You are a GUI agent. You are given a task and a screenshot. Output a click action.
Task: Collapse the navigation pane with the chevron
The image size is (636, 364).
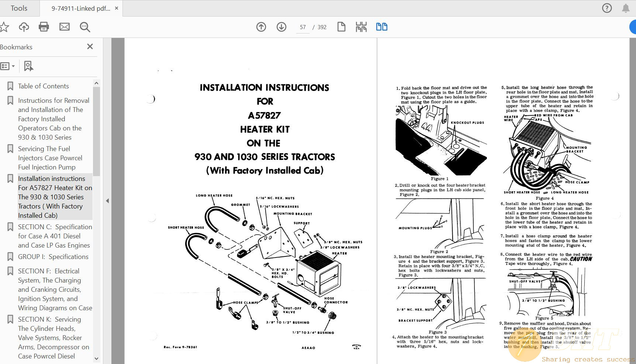pyautogui.click(x=107, y=201)
